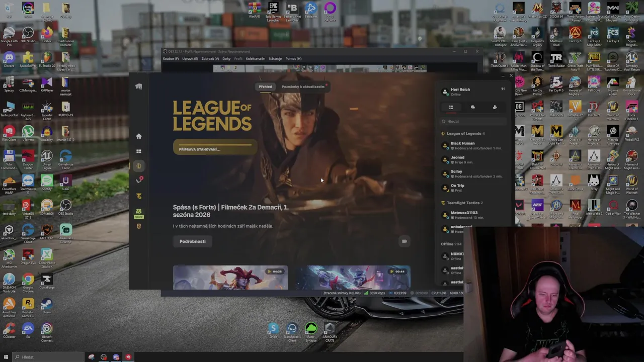This screenshot has width=644, height=362.
Task: Open the Audacity desktop shortcut
Action: [x=47, y=134]
